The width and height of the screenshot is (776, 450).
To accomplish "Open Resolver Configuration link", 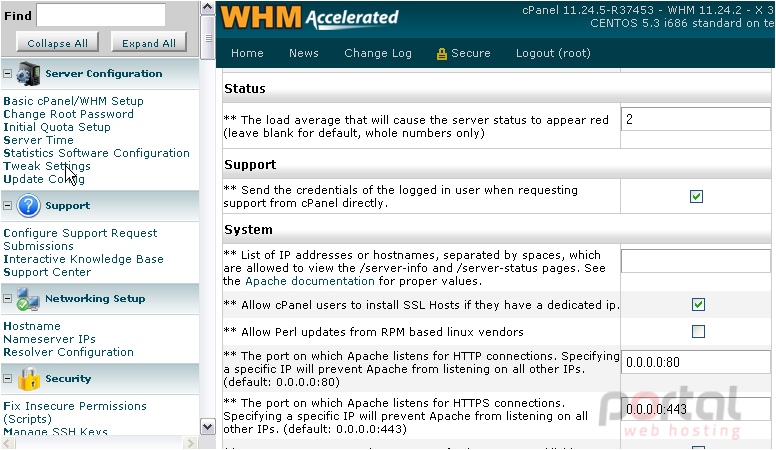I will pyautogui.click(x=68, y=352).
